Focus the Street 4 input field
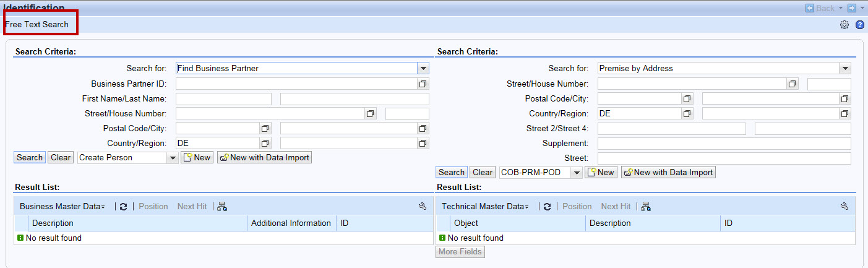This screenshot has width=868, height=268. pos(803,129)
